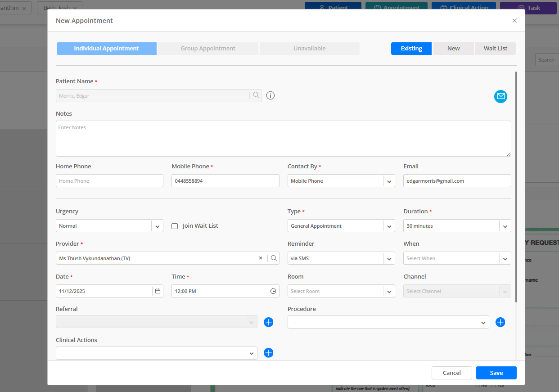Click the Patient button in background toolbar
Viewport: 559px width, 392px height.
333,6
